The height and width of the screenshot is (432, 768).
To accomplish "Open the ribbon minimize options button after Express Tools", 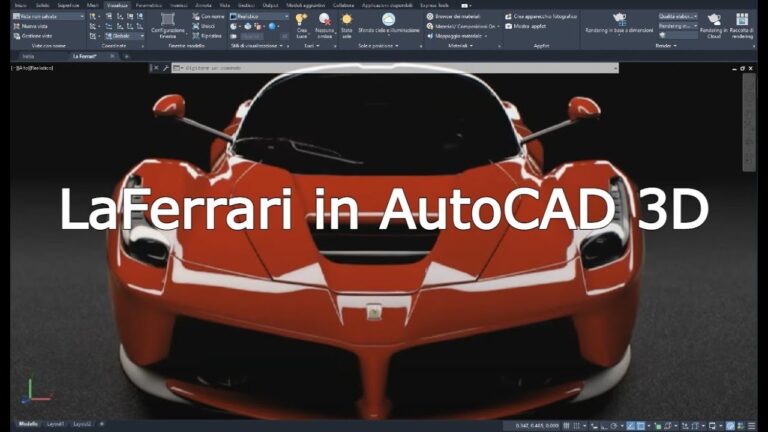I will pos(466,5).
